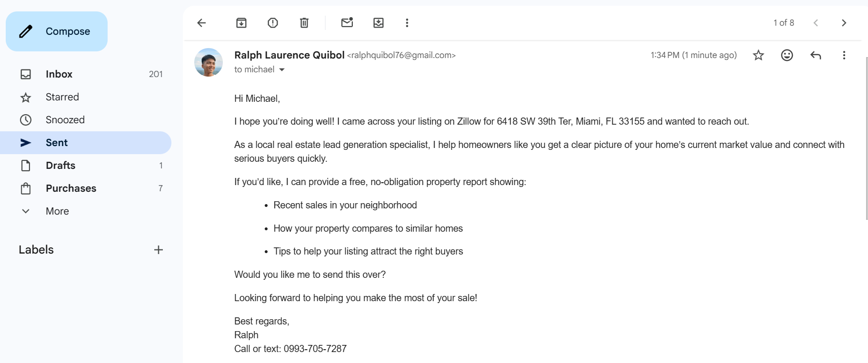Go to the Starred folder
Image resolution: width=868 pixels, height=363 pixels.
point(62,97)
